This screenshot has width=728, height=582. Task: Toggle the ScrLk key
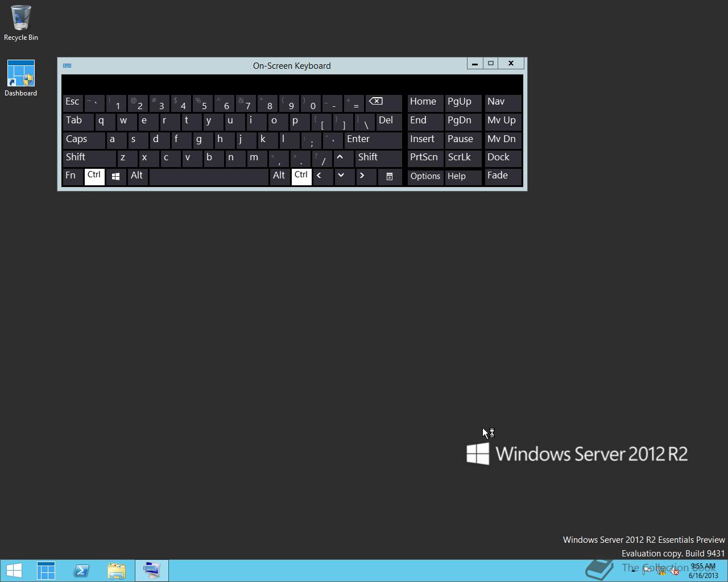click(x=463, y=158)
